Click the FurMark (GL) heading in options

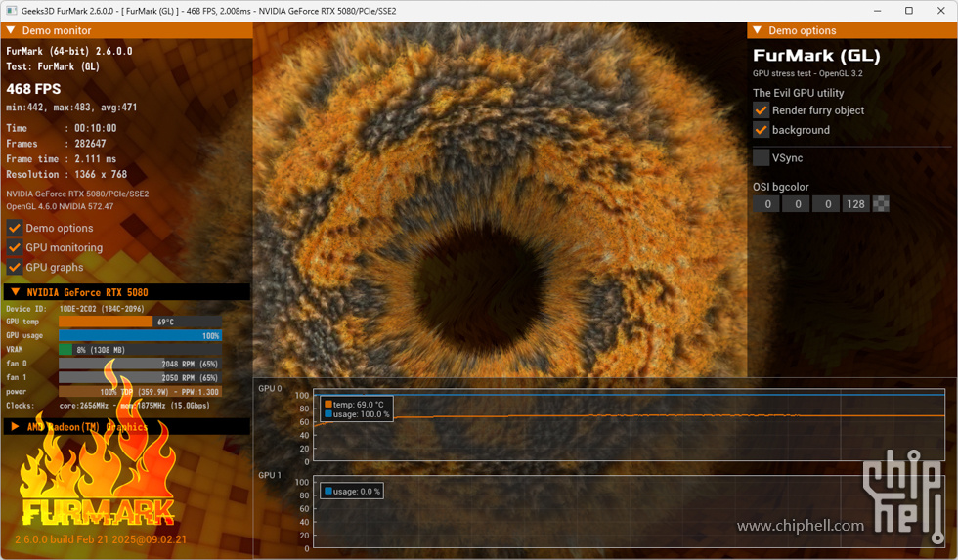[816, 56]
